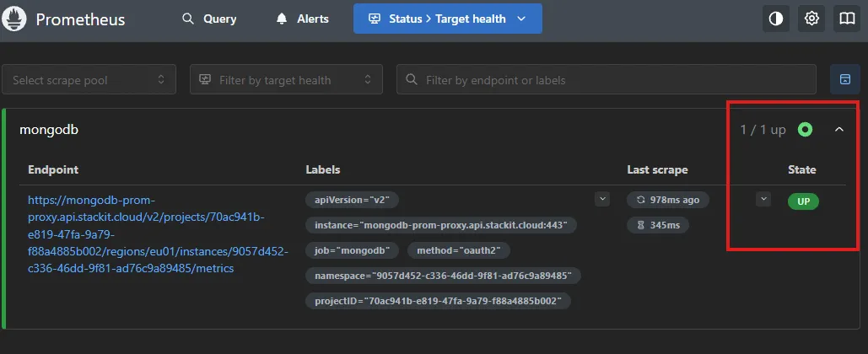This screenshot has height=354, width=868.
Task: Click the green health ring indicator
Action: (805, 130)
